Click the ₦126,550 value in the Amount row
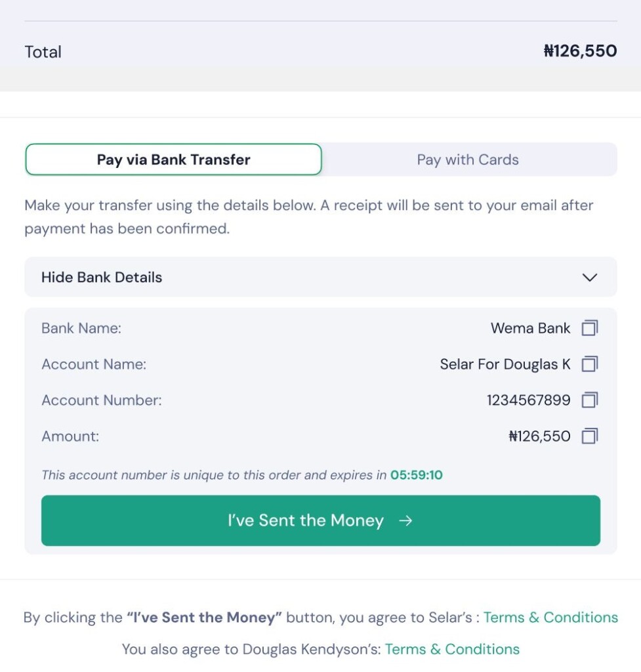The height and width of the screenshot is (672, 641). click(539, 436)
